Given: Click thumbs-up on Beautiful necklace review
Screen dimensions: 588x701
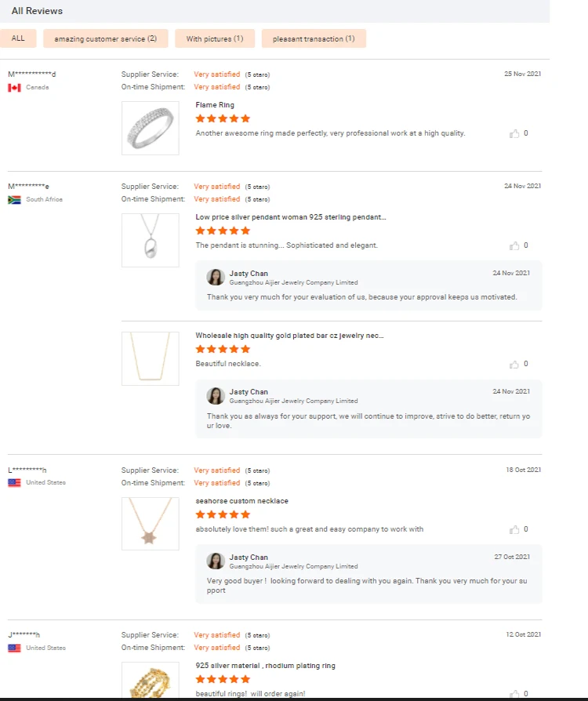Looking at the screenshot, I should click(514, 364).
